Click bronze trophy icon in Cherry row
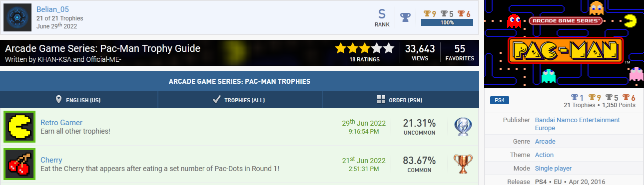 [463, 164]
